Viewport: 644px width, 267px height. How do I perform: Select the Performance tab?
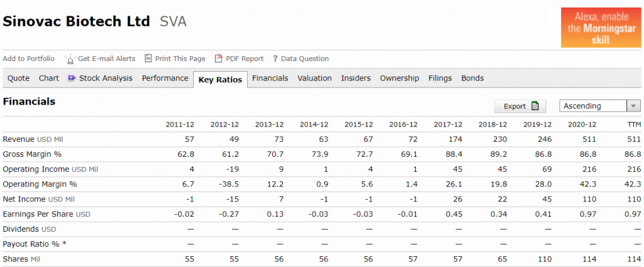(x=165, y=78)
